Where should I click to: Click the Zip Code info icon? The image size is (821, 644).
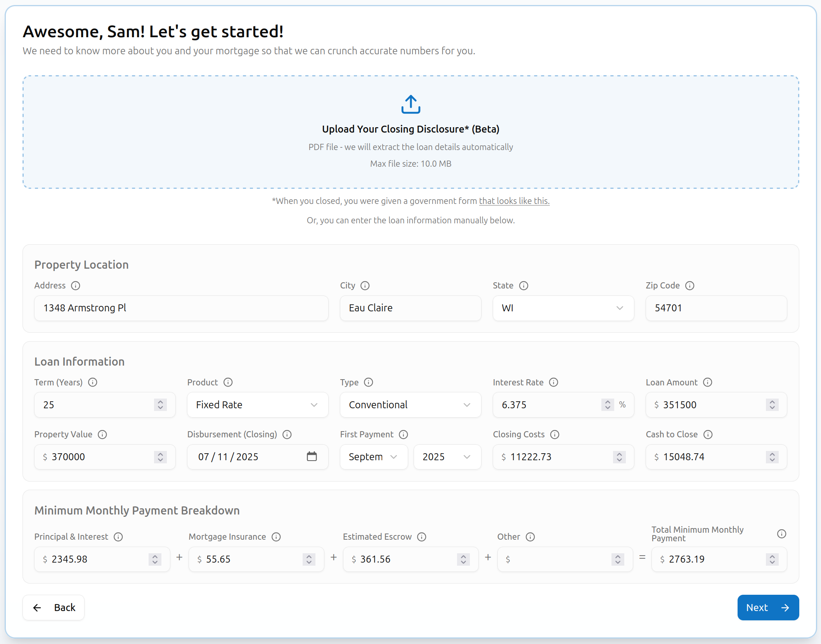(x=690, y=286)
